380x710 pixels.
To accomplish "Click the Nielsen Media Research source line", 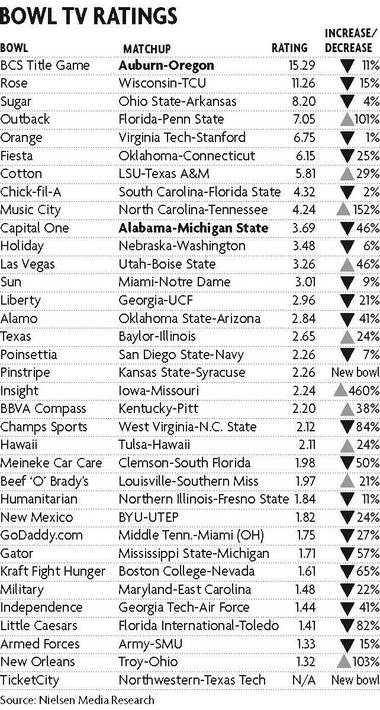I will pyautogui.click(x=77, y=700).
